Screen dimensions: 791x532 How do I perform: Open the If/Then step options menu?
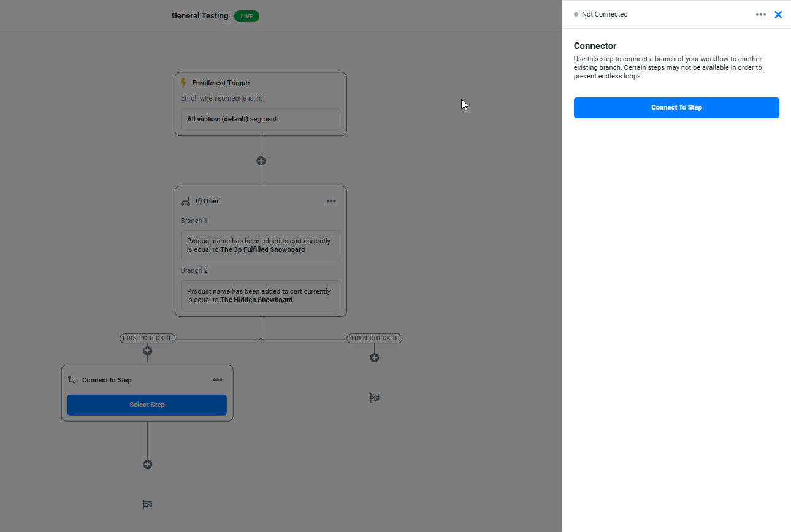tap(331, 201)
